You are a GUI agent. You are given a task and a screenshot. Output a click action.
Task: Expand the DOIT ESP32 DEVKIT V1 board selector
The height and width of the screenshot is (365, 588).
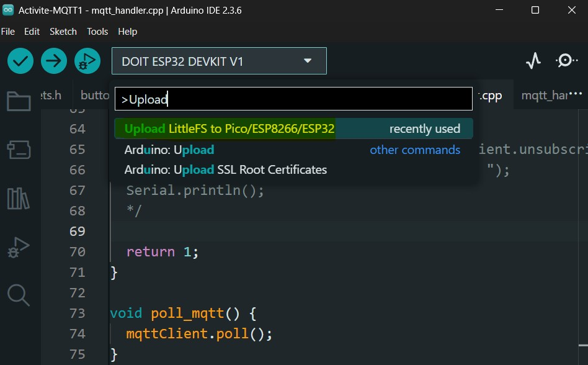coord(219,61)
